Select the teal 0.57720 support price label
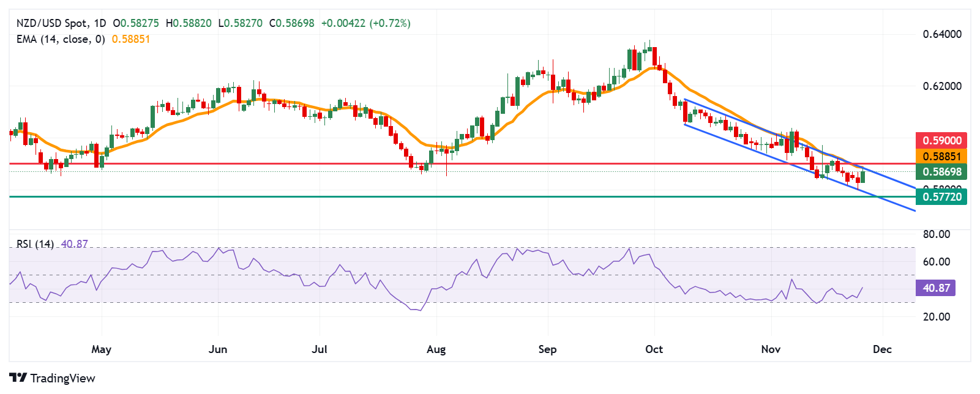980x394 pixels. [x=941, y=196]
